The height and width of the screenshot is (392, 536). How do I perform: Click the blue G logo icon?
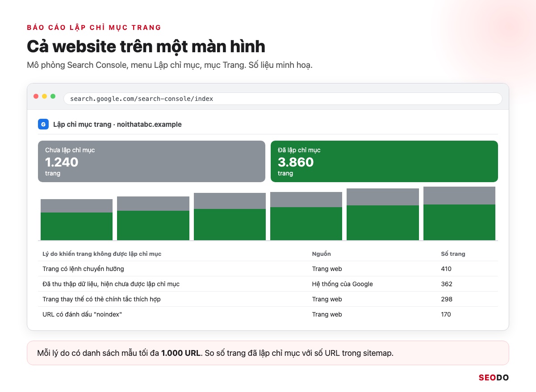pyautogui.click(x=43, y=124)
